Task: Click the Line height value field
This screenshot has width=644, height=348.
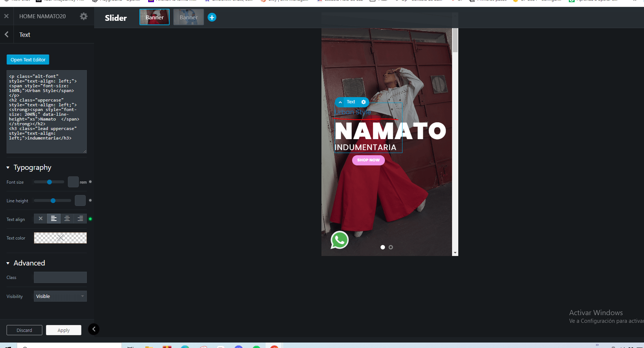Action: coord(80,200)
